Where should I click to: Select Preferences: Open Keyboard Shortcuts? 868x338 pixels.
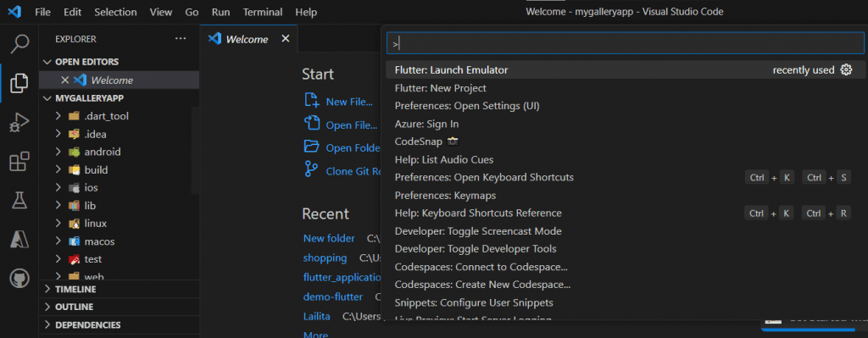[x=625, y=177]
